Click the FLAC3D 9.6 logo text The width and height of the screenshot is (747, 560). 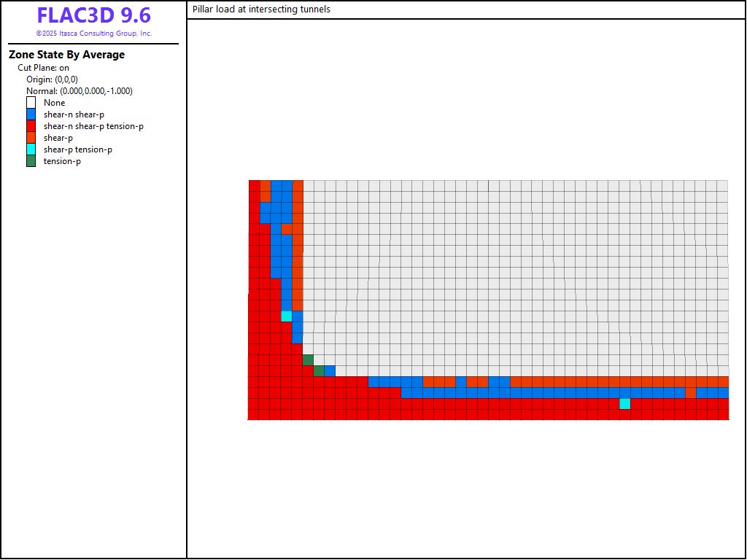(x=93, y=15)
